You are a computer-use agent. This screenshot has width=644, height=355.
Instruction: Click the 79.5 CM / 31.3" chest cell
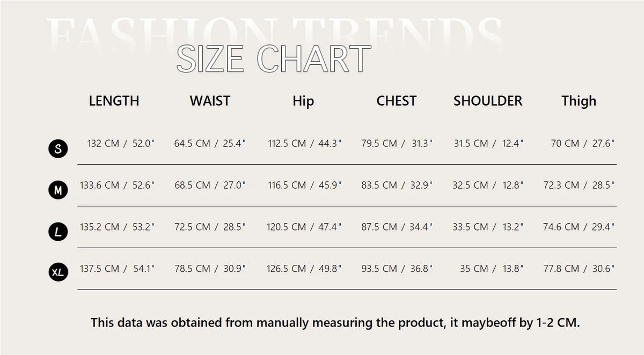[x=397, y=144]
